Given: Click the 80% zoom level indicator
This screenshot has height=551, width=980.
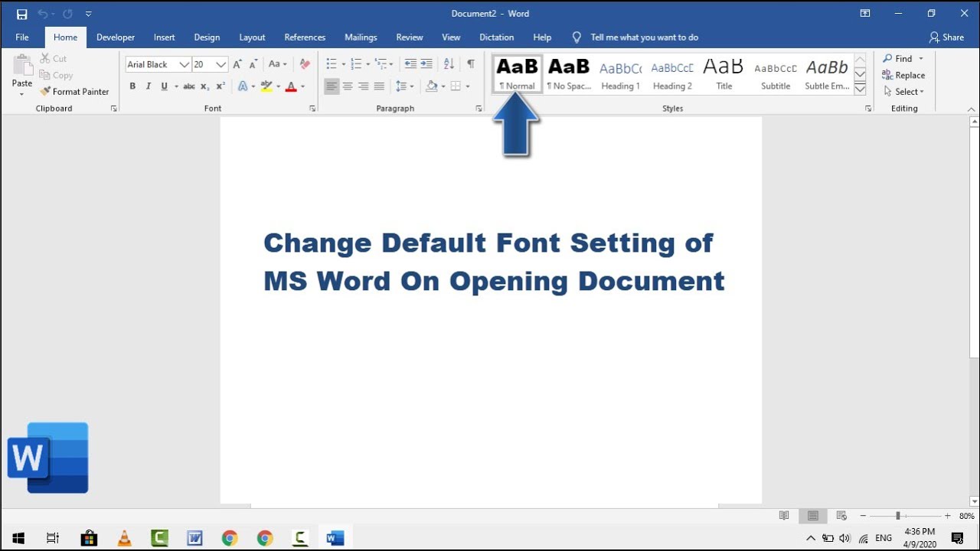Looking at the screenshot, I should 966,516.
